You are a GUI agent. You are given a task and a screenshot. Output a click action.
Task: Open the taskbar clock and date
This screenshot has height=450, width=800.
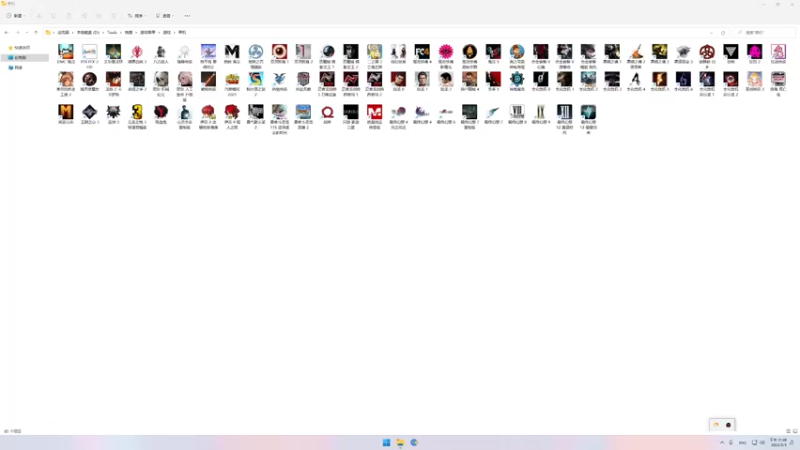point(779,442)
